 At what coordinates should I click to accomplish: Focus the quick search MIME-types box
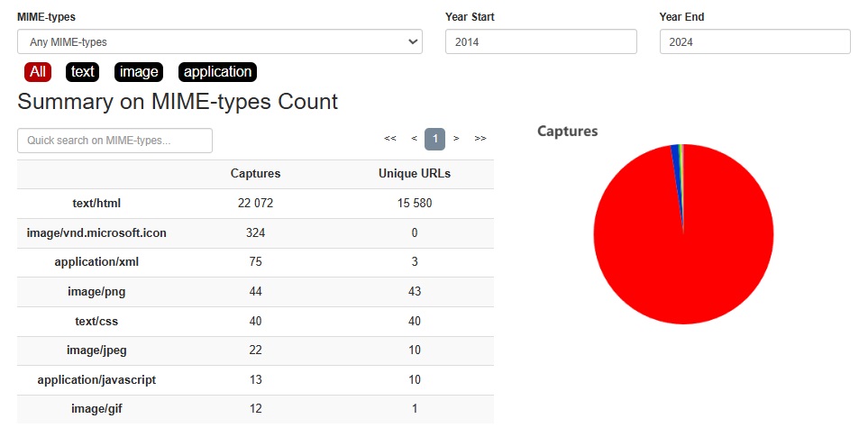click(x=114, y=141)
